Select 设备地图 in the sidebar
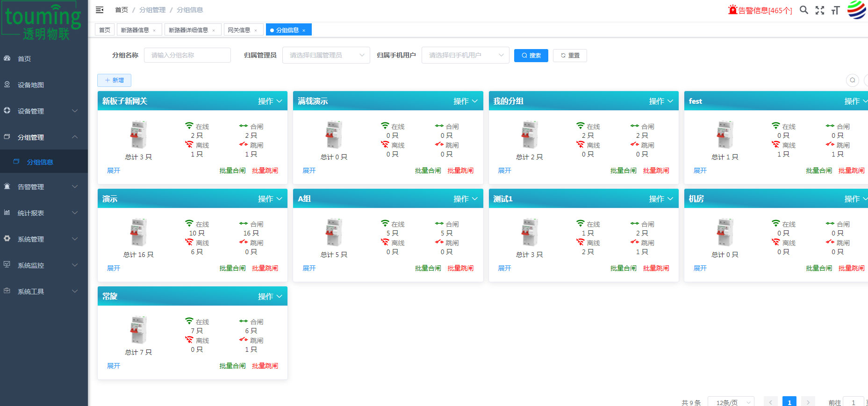 [x=31, y=85]
